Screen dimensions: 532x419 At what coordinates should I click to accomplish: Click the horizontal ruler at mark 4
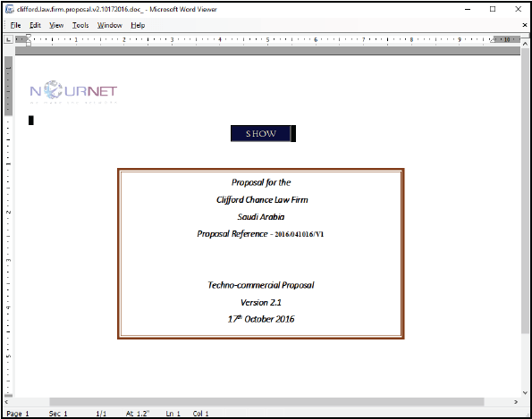click(220, 39)
